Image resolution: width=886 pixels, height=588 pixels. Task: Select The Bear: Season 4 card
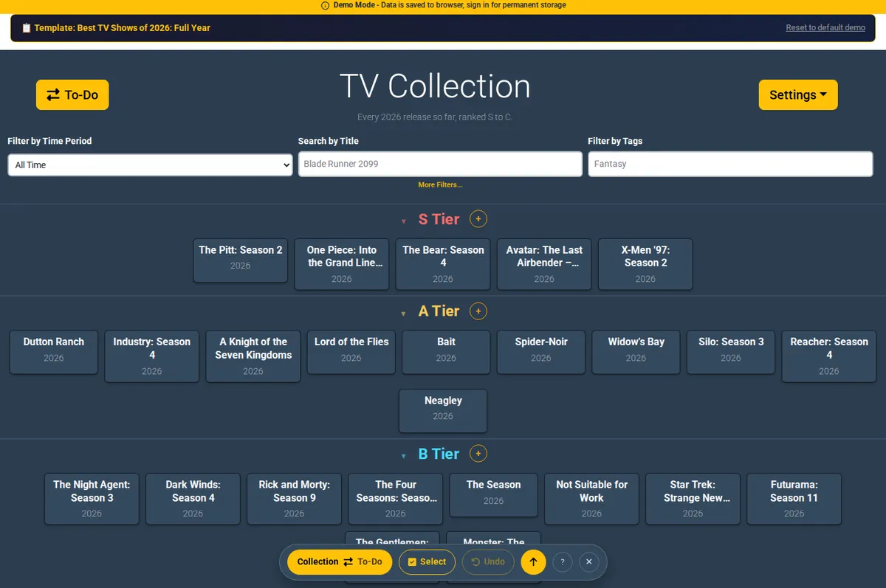[443, 263]
